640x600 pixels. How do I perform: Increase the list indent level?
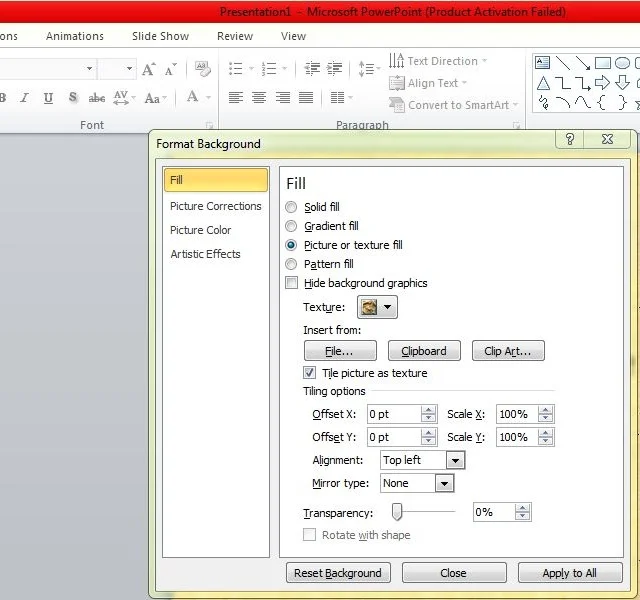pos(335,69)
